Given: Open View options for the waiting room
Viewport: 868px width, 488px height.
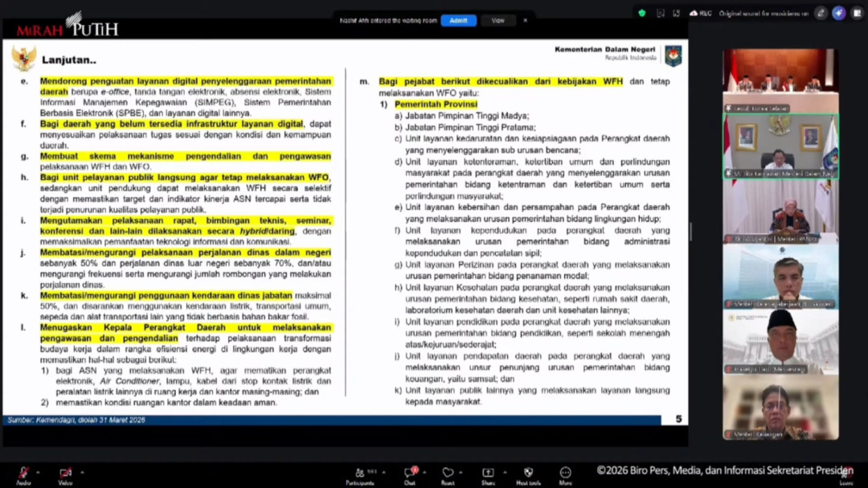Looking at the screenshot, I should pos(499,20).
